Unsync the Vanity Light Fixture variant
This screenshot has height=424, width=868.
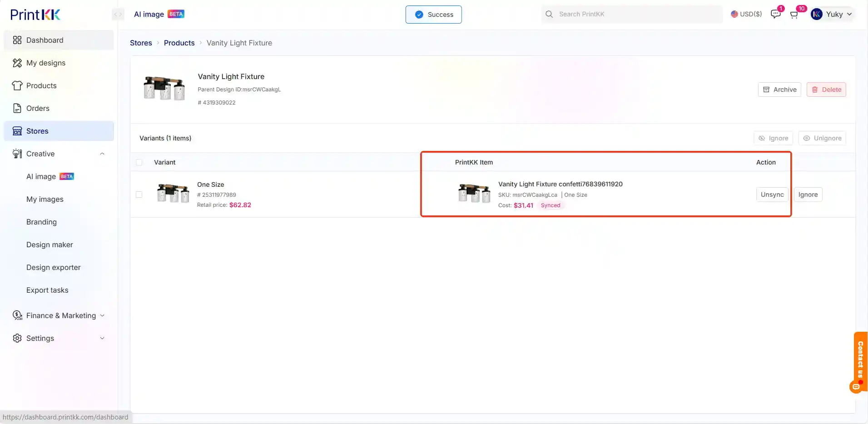click(x=772, y=195)
